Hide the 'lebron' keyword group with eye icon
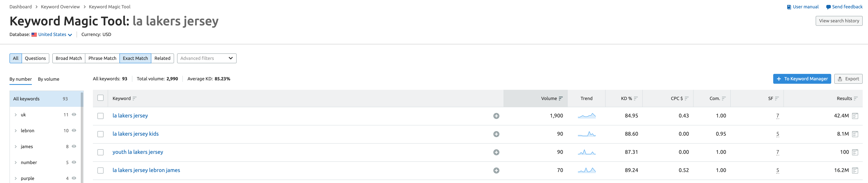The width and height of the screenshot is (868, 183). 74,131
